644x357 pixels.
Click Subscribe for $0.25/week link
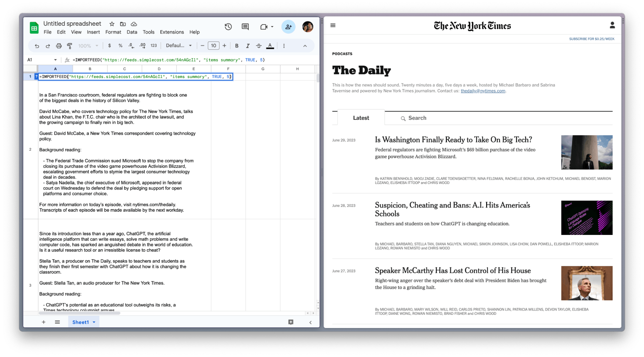coord(591,39)
